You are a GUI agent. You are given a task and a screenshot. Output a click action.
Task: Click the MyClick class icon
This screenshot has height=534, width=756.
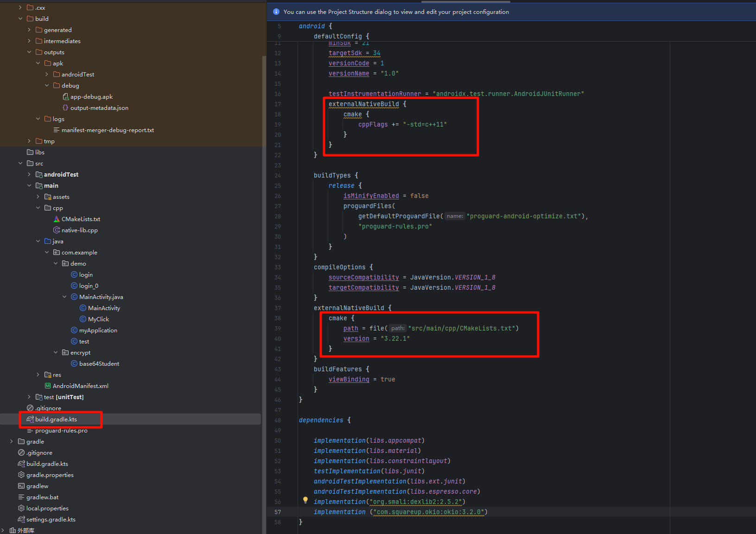coord(83,319)
